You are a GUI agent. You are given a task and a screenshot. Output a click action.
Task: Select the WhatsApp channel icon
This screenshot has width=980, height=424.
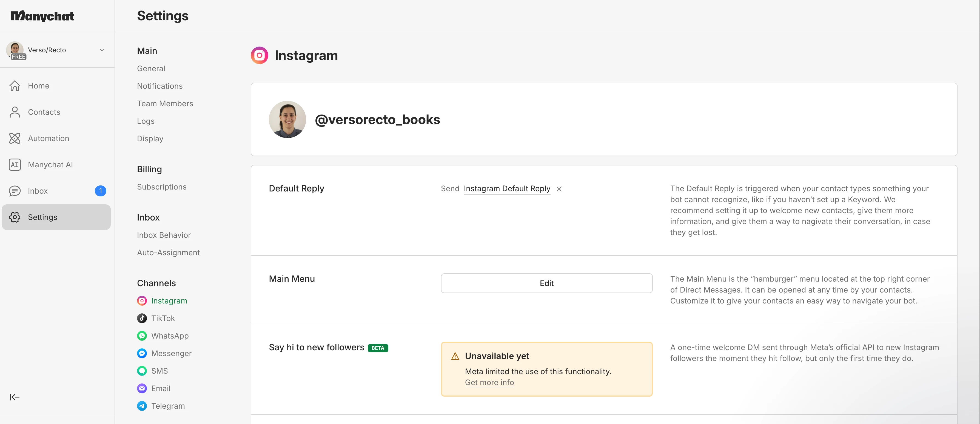tap(142, 336)
